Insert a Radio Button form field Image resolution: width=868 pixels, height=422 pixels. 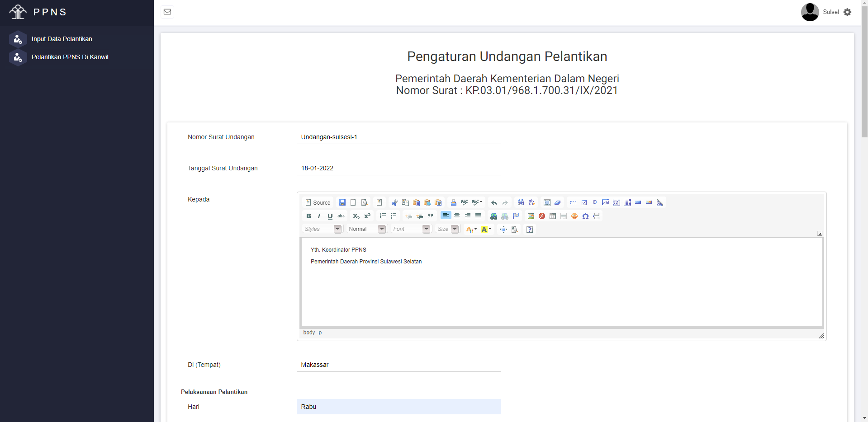pyautogui.click(x=595, y=202)
